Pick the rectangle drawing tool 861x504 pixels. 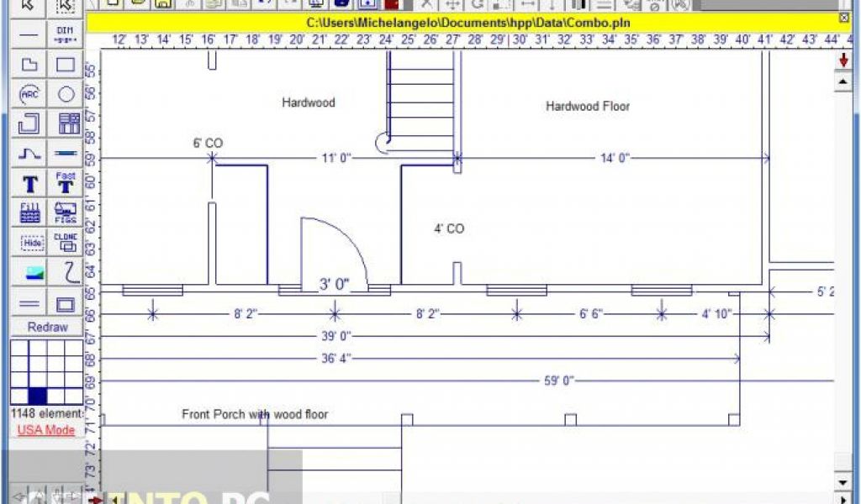click(x=65, y=64)
